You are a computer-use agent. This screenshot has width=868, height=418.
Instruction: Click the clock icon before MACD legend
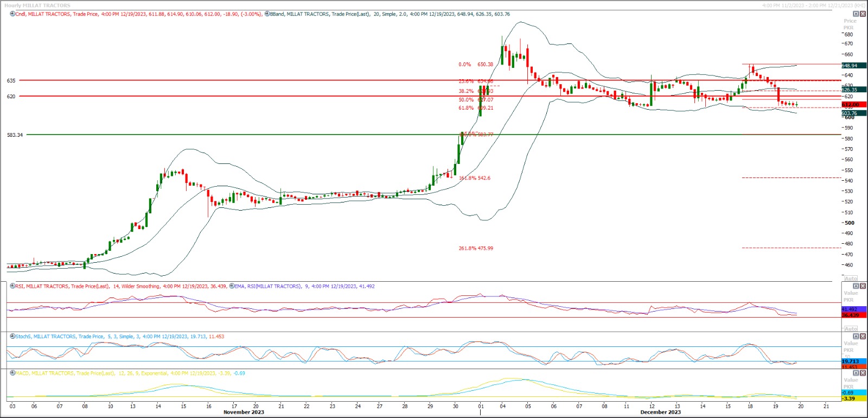pos(12,373)
